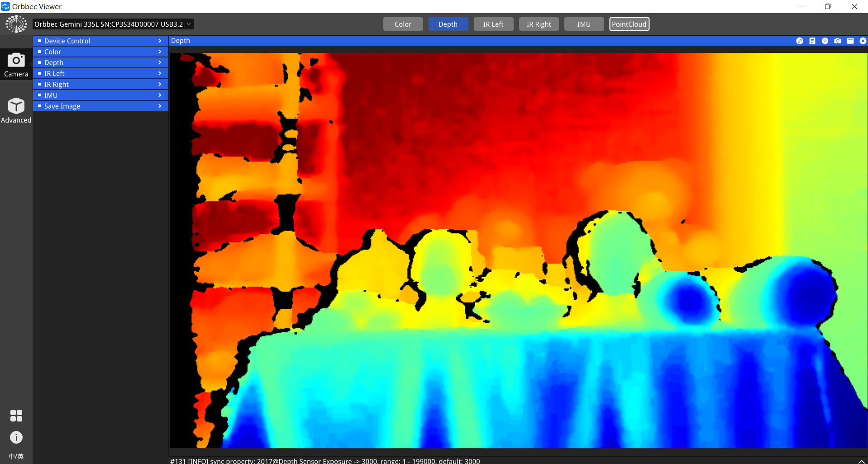Pause the Depth stream

pyautogui.click(x=825, y=41)
